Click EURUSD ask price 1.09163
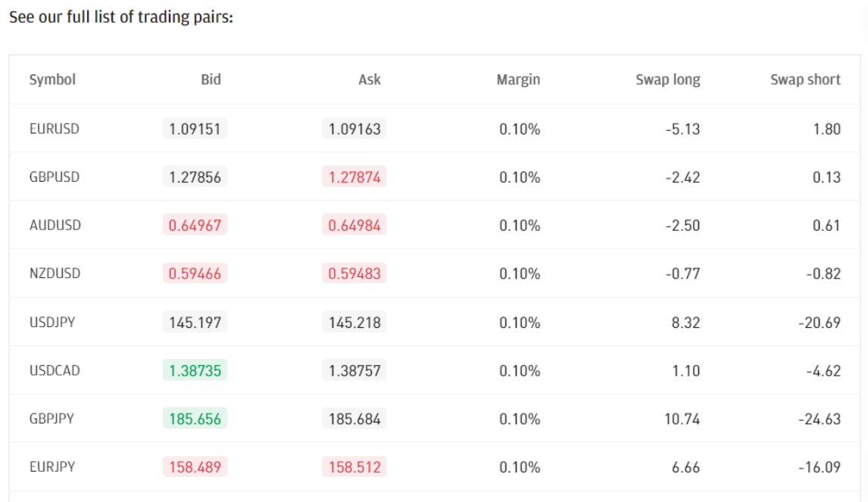This screenshot has height=502, width=868. [x=354, y=129]
